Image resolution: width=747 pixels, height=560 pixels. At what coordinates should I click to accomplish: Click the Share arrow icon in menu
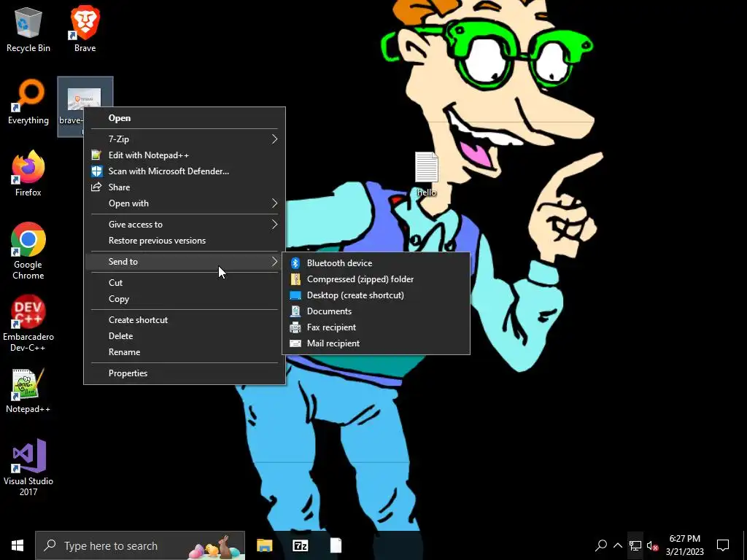97,187
